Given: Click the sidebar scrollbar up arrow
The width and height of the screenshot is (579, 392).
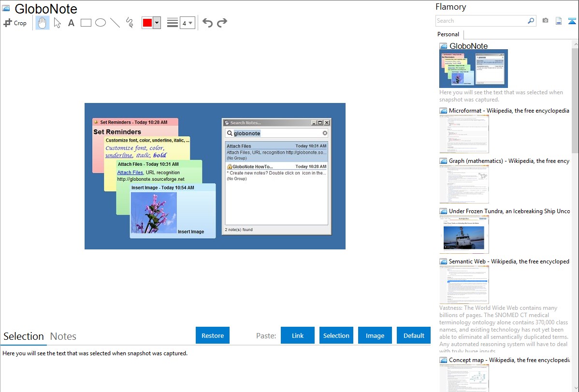Looking at the screenshot, I should tap(575, 44).
